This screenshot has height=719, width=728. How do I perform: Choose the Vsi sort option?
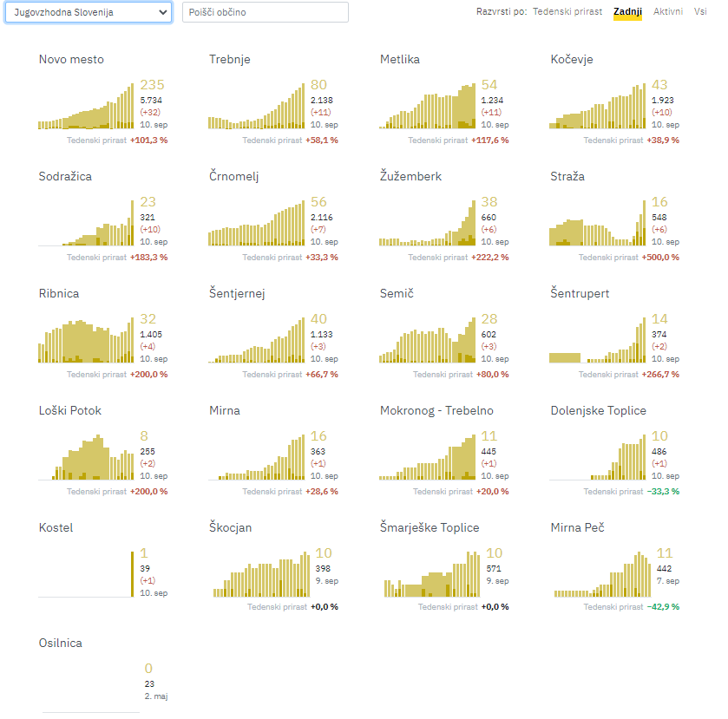click(x=700, y=11)
